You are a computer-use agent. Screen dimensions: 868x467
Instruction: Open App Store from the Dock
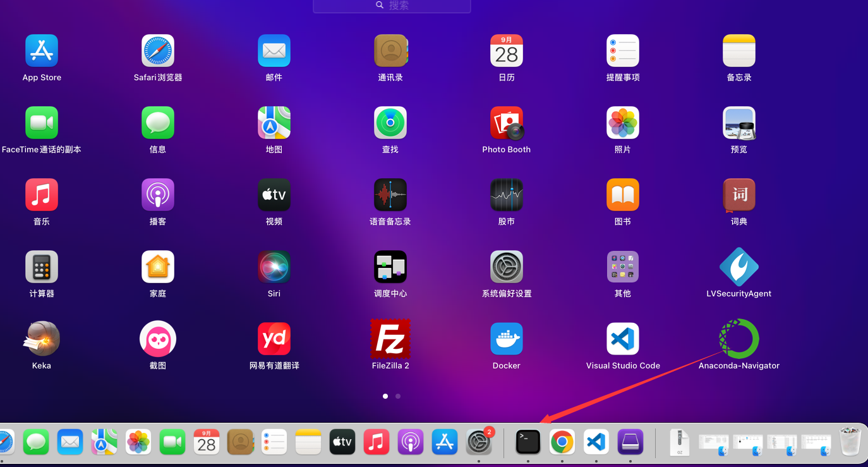(x=445, y=442)
